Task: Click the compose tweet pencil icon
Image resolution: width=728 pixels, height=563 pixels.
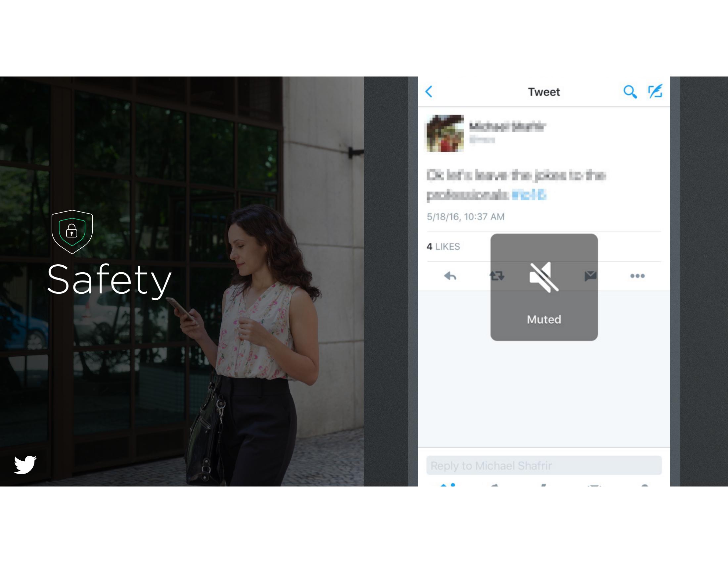Action: (655, 91)
